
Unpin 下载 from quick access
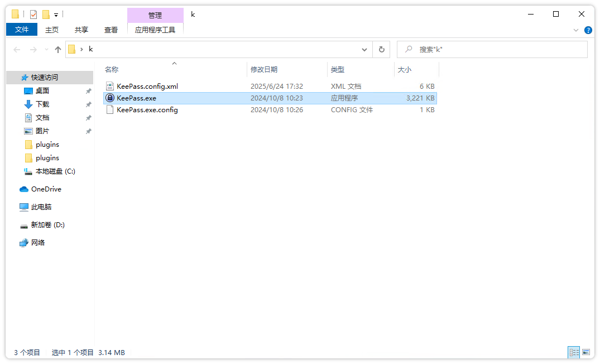(x=88, y=104)
